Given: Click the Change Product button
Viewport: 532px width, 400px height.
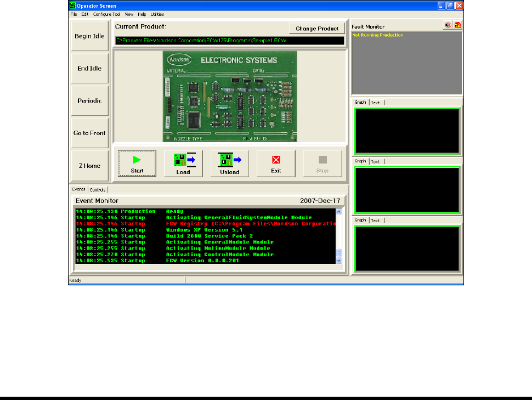Looking at the screenshot, I should [317, 29].
